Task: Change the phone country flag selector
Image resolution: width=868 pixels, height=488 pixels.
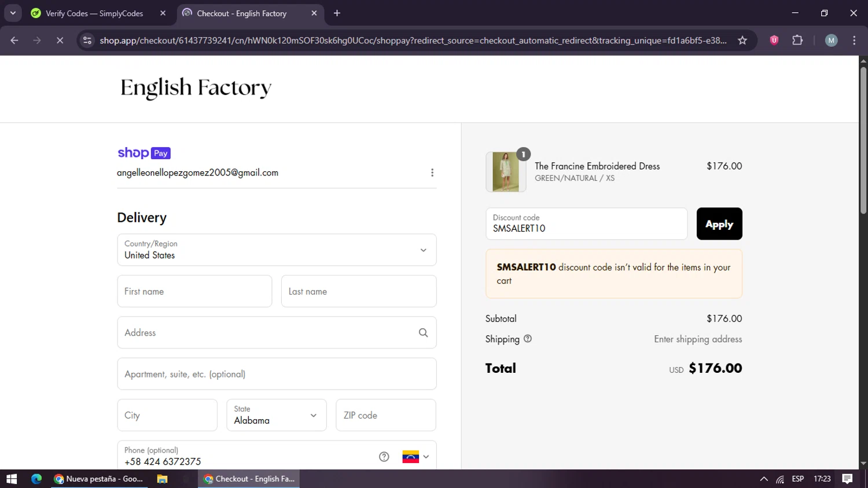Action: (415, 457)
